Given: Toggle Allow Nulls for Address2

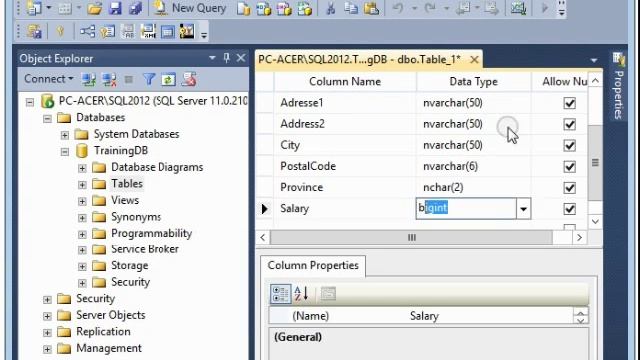Looking at the screenshot, I should pos(569,124).
